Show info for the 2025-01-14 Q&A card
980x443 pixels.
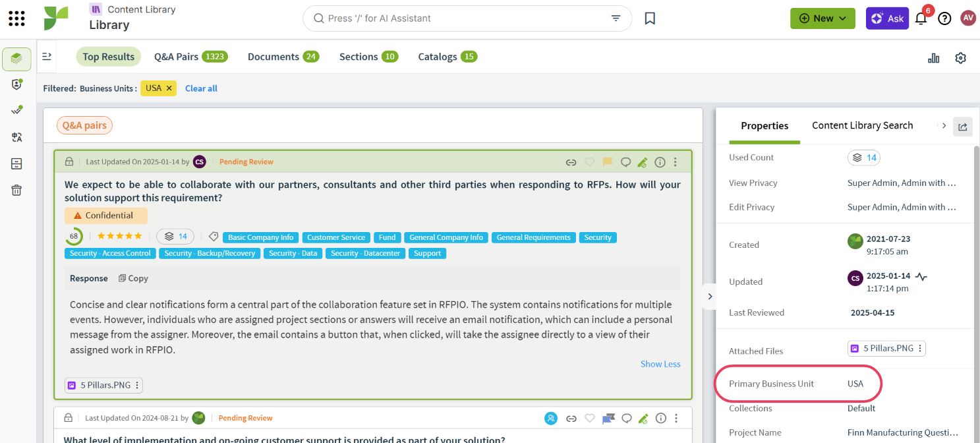[660, 162]
